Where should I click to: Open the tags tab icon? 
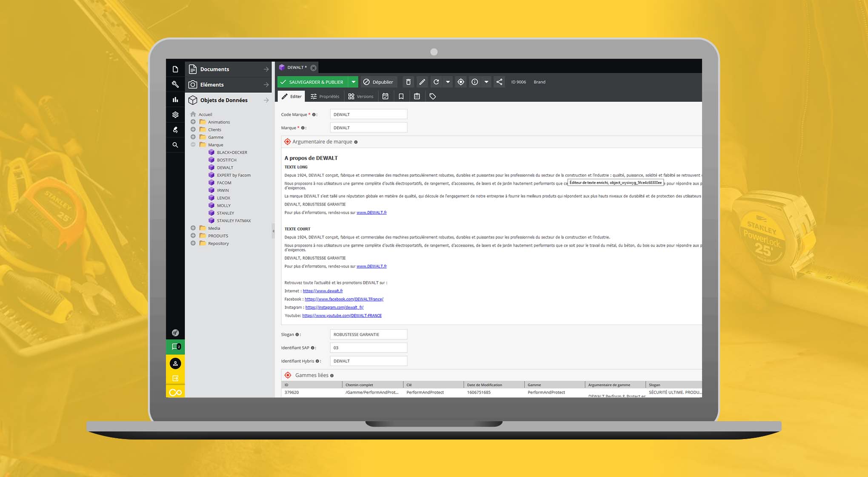[x=433, y=96]
